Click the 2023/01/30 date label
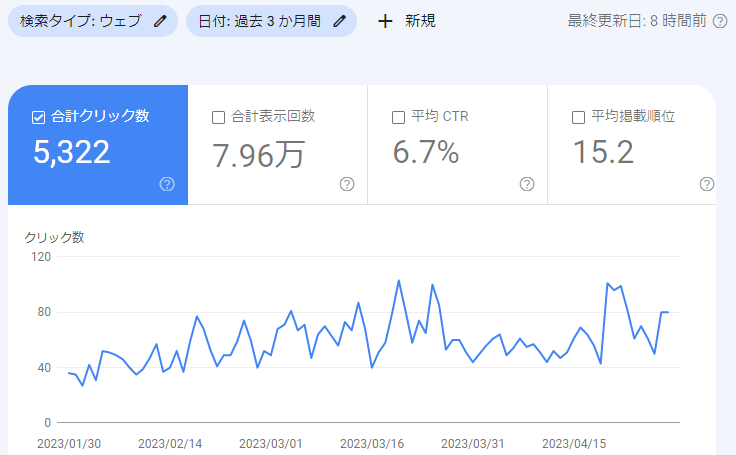This screenshot has width=736, height=455. coord(69,444)
